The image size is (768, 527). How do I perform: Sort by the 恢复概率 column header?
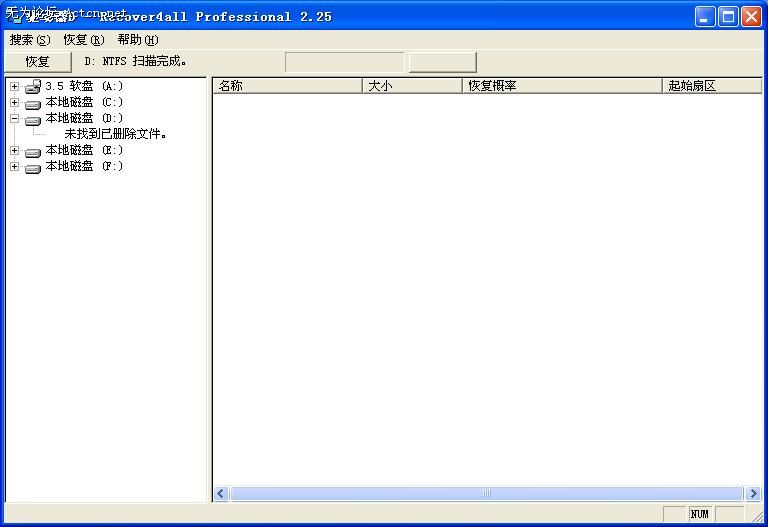[562, 86]
